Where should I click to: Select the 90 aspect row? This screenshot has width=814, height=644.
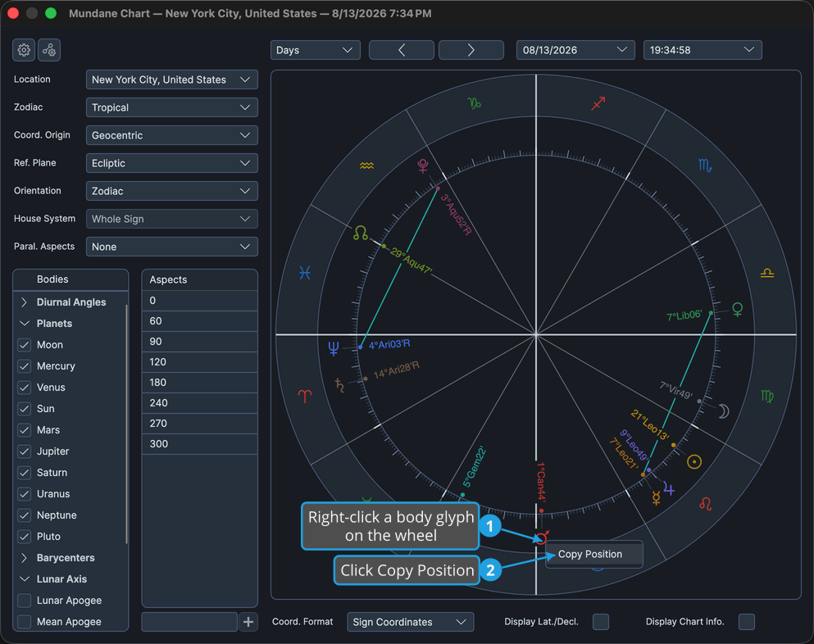(x=200, y=342)
